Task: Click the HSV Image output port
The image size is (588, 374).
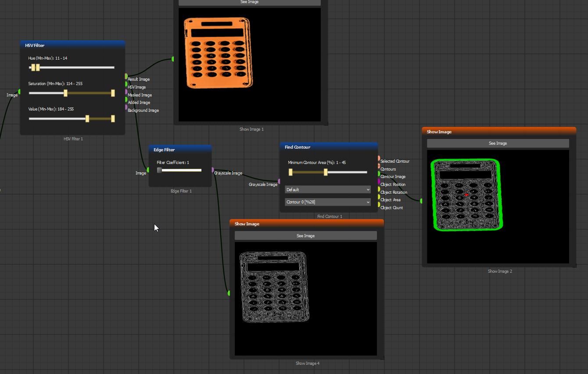Action: 126,84
